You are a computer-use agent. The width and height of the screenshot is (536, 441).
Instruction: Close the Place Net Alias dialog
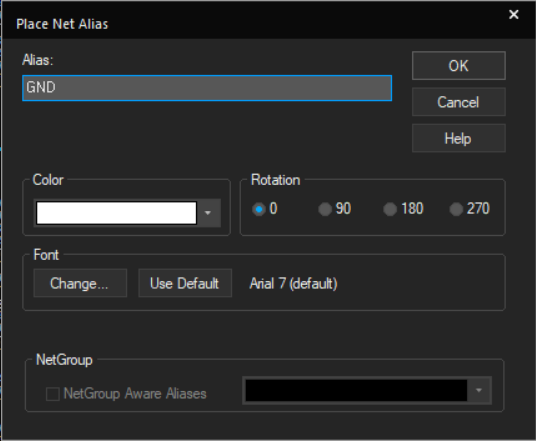tap(513, 14)
